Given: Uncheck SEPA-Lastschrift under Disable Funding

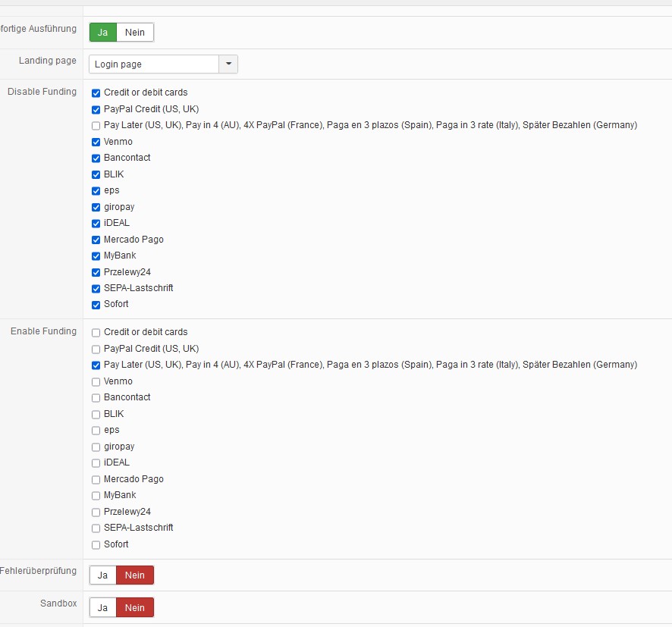Looking at the screenshot, I should point(96,289).
